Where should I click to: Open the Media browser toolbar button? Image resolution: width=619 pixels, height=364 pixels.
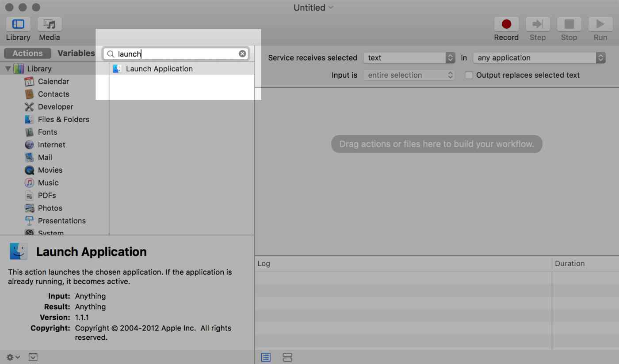[50, 24]
